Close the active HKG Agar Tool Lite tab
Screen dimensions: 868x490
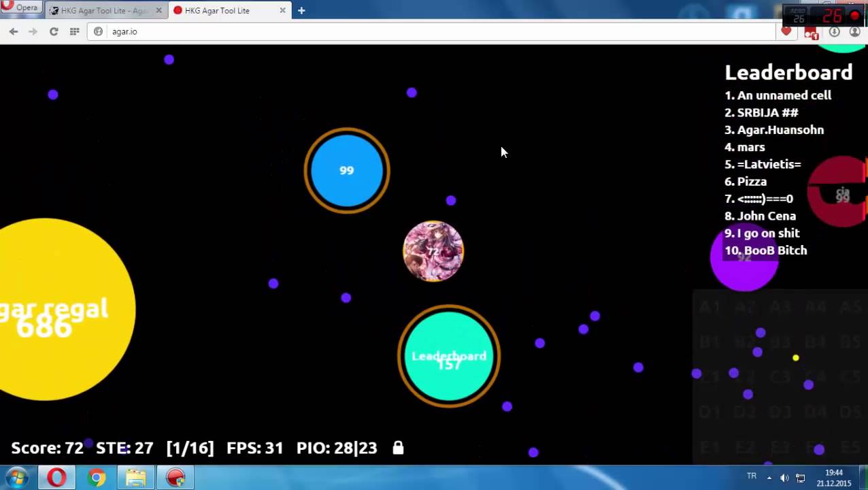[x=282, y=10]
